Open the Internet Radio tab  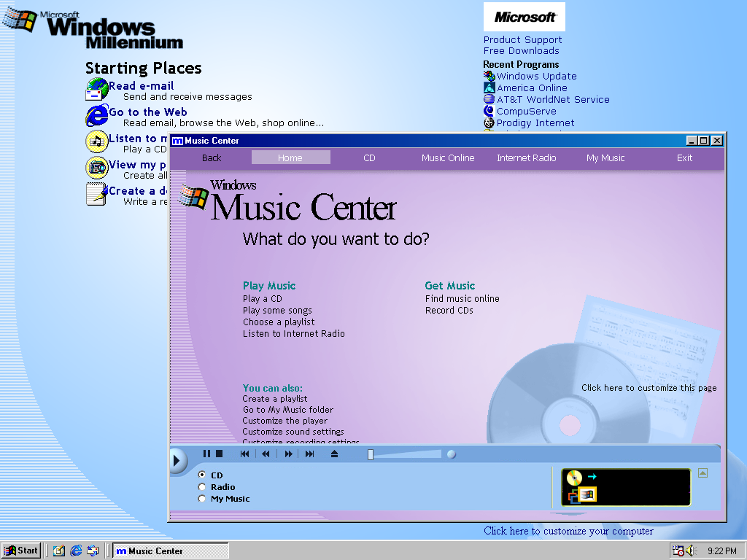[x=527, y=158]
